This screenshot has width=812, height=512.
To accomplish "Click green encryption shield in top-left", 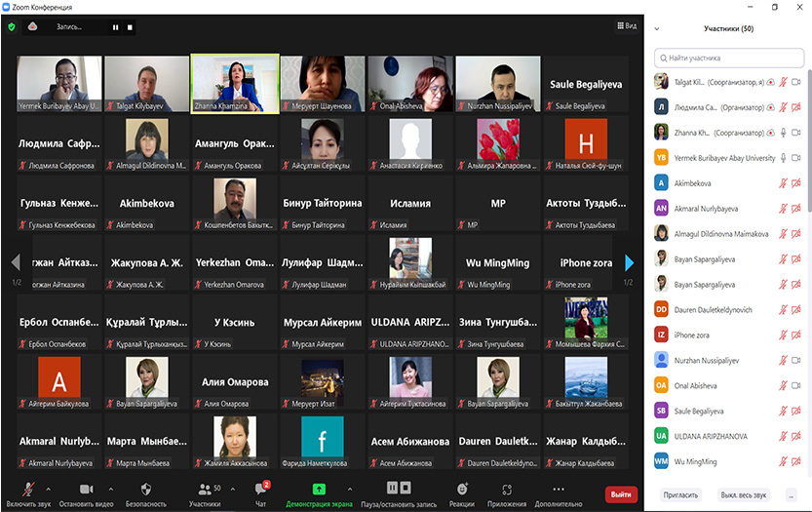I will tap(12, 27).
